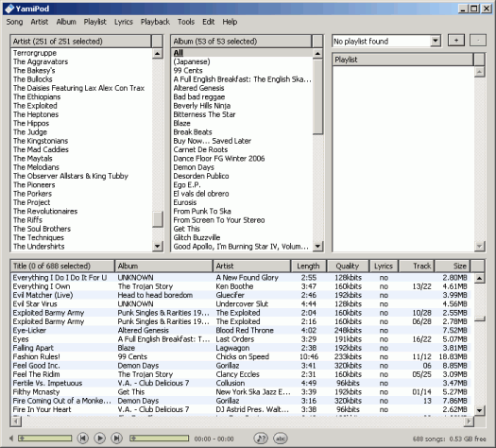Click the playback position slider
Screen dimensions: 496x448
click(159, 439)
